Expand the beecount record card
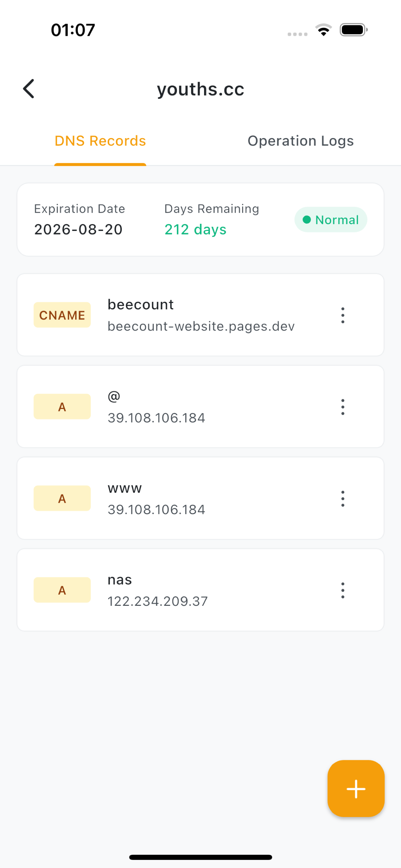 coord(200,314)
